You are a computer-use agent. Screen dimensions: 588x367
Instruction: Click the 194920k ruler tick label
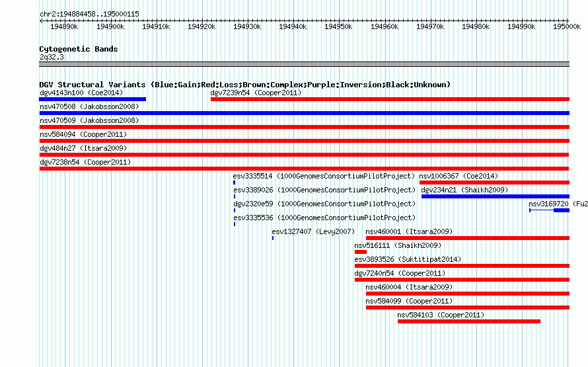click(x=202, y=26)
